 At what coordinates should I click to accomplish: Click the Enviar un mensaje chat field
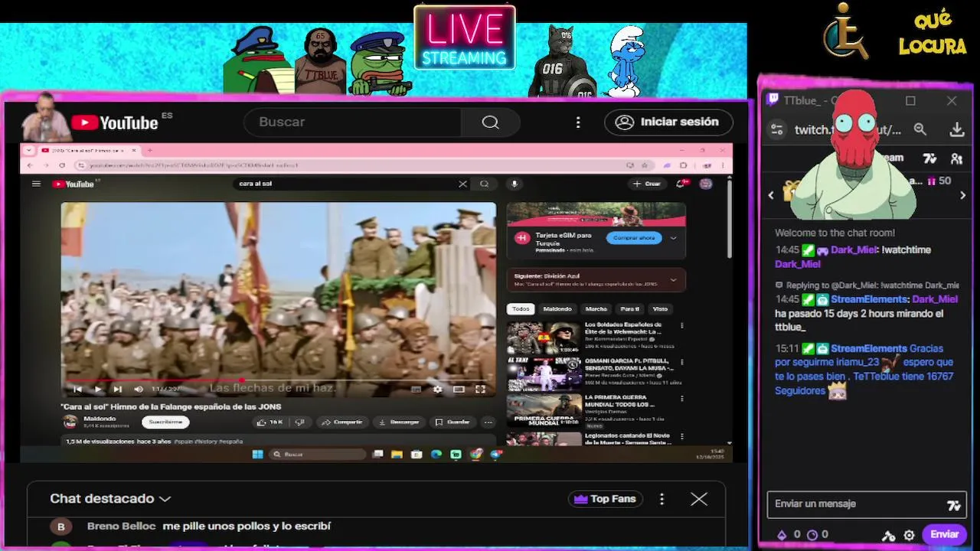[866, 504]
